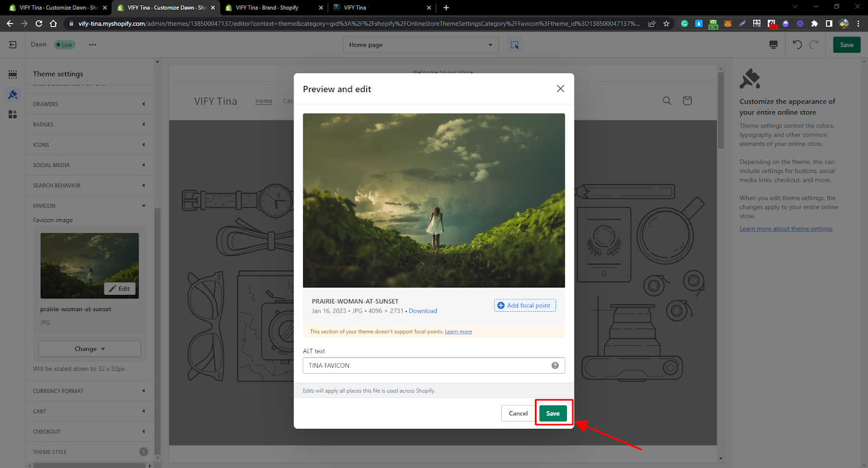Open the THEME STYLE section
Viewport: 868px width, 468px height.
pos(90,452)
